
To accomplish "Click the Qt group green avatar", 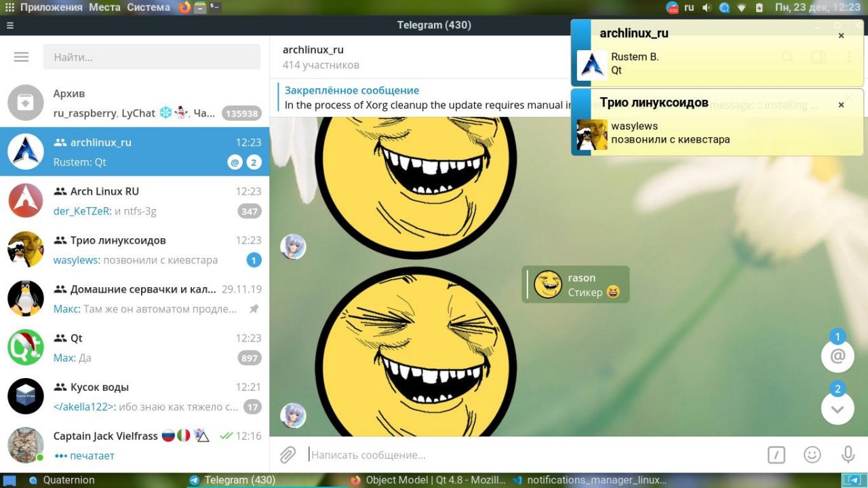I will 26,348.
